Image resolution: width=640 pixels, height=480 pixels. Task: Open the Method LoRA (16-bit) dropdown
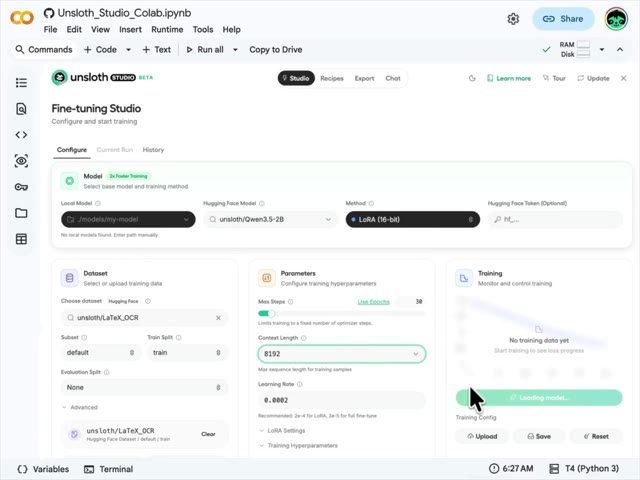411,219
